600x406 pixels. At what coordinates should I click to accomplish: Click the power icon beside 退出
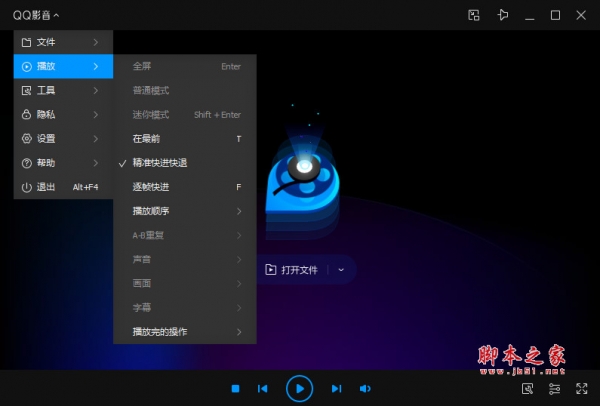click(x=26, y=187)
